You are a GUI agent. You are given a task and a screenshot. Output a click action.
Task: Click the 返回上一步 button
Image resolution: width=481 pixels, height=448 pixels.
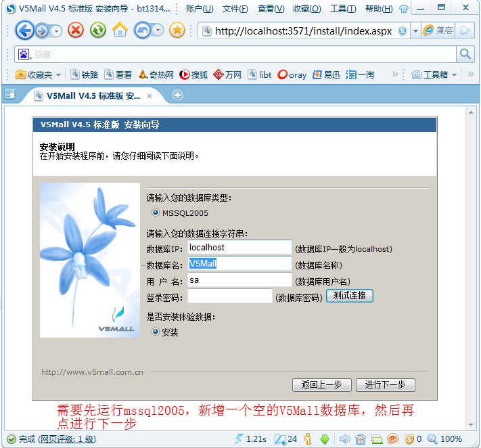[321, 384]
